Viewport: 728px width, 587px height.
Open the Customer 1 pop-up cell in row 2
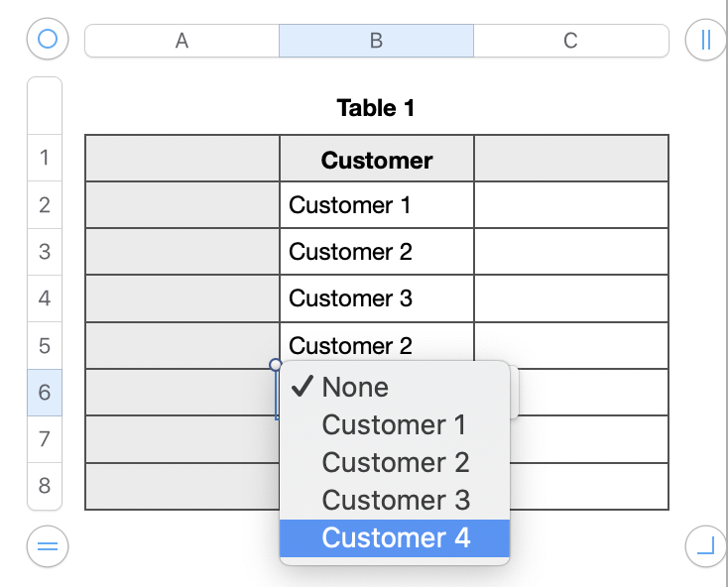point(377,205)
